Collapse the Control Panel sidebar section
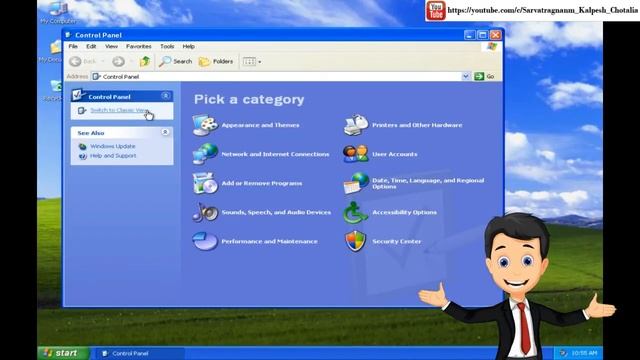 click(x=166, y=96)
